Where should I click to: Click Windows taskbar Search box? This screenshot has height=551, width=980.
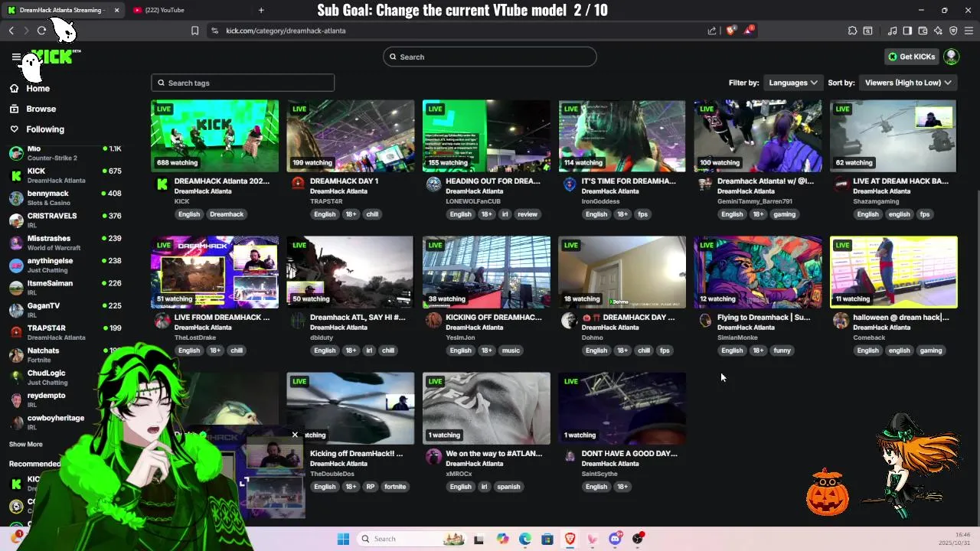point(412,539)
